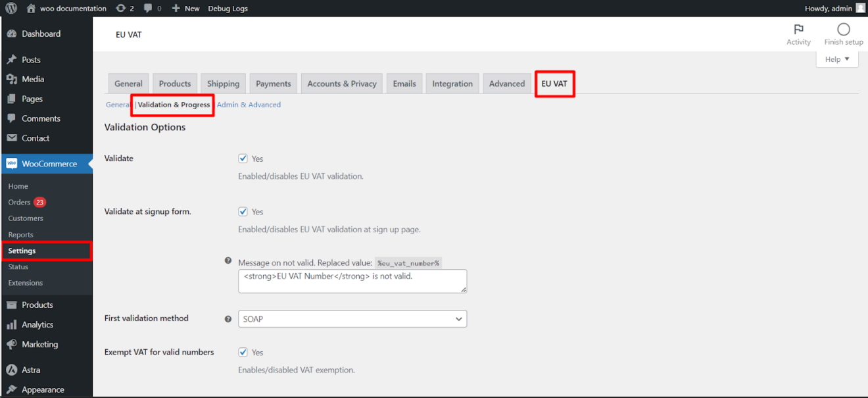Open the WooCommerce Activity flag panel
868x398 pixels.
click(798, 32)
